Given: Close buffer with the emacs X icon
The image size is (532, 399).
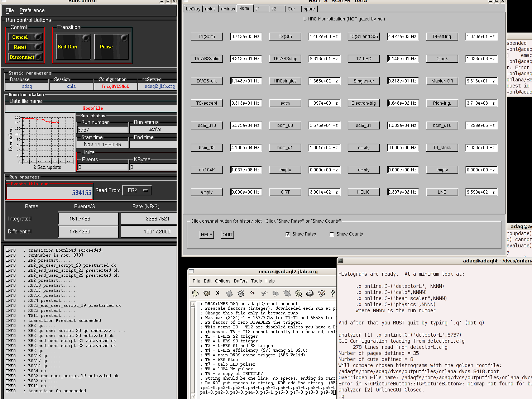Looking at the screenshot, I should [218, 293].
